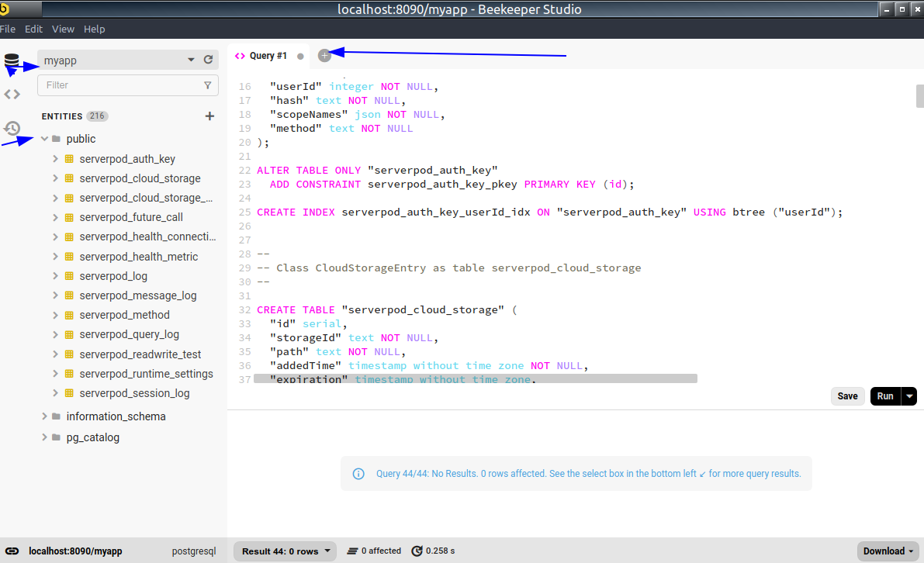Create a new entity with the plus icon
This screenshot has height=563, width=924.
pyautogui.click(x=209, y=116)
